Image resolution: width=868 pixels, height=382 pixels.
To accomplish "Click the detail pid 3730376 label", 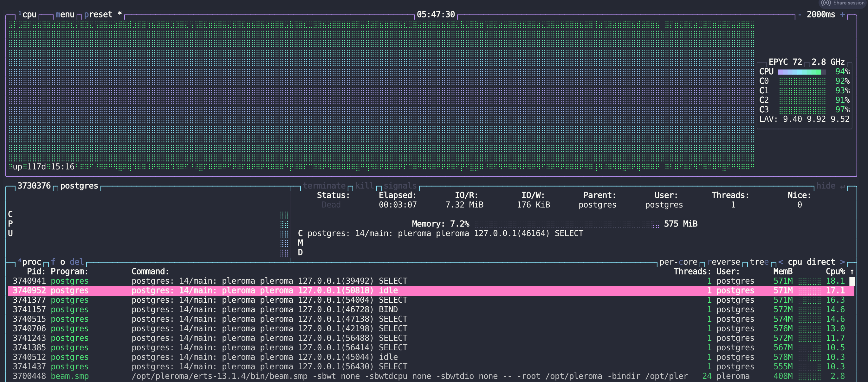I will pos(34,186).
